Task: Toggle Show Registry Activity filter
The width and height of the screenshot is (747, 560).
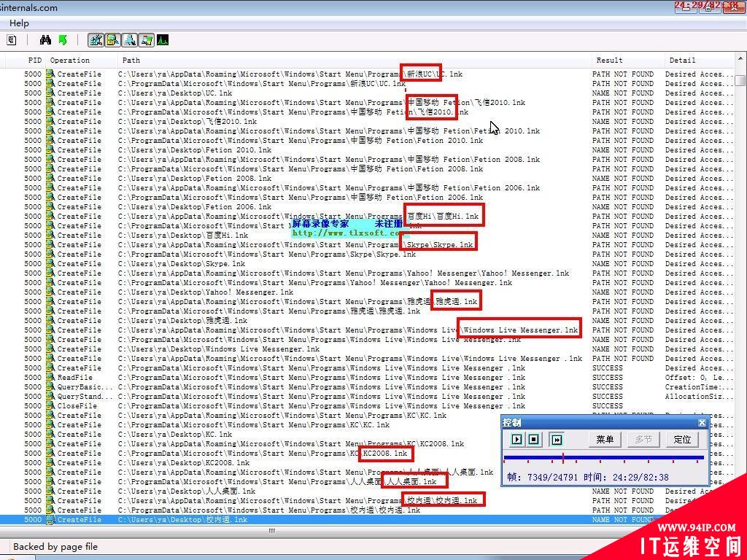Action: [96, 41]
